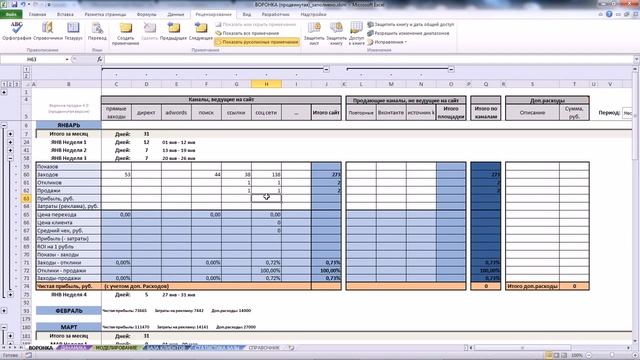Click the zoom slider handle in status bar
The image size is (640, 360).
pyautogui.click(x=612, y=356)
